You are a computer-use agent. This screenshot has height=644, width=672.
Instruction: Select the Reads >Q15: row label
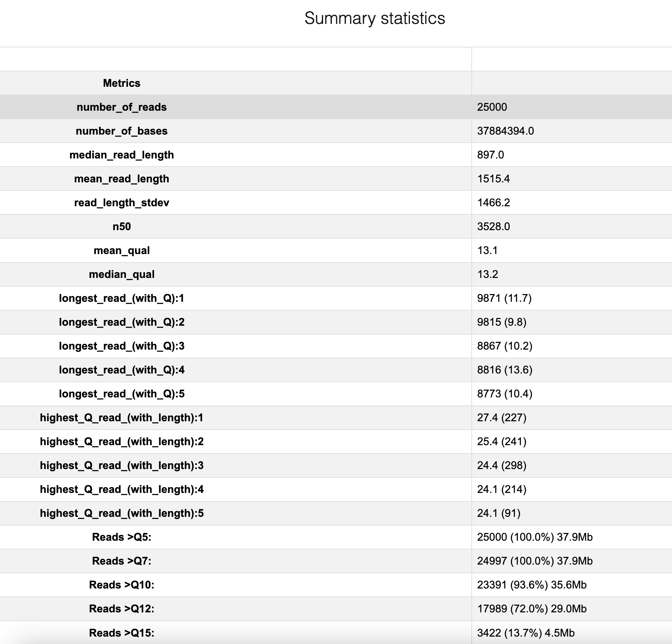click(122, 633)
